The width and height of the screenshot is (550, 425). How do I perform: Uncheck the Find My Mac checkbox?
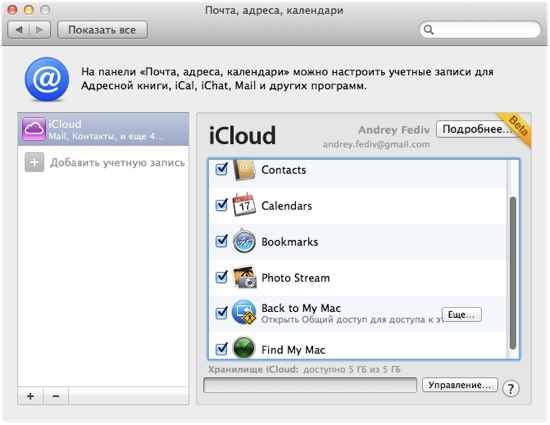tap(221, 349)
